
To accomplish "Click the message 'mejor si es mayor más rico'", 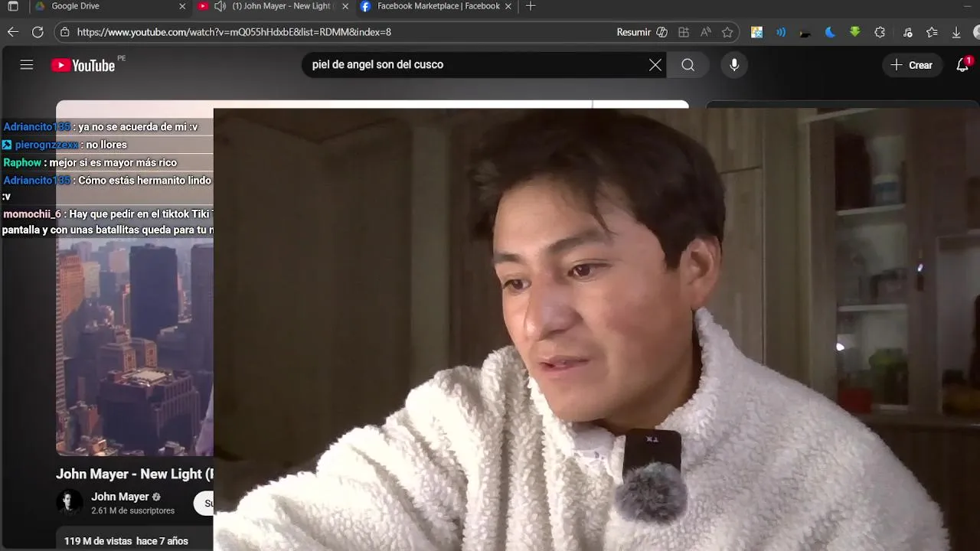I will tap(113, 162).
